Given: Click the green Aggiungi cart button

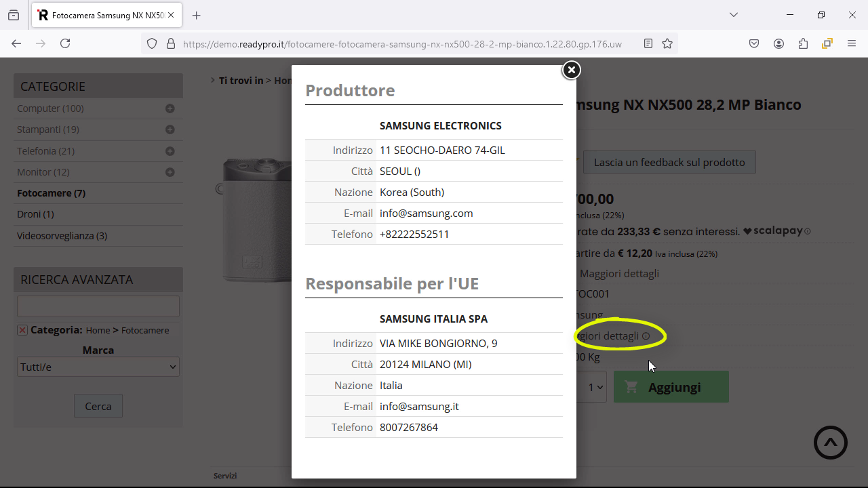Looking at the screenshot, I should point(671,387).
